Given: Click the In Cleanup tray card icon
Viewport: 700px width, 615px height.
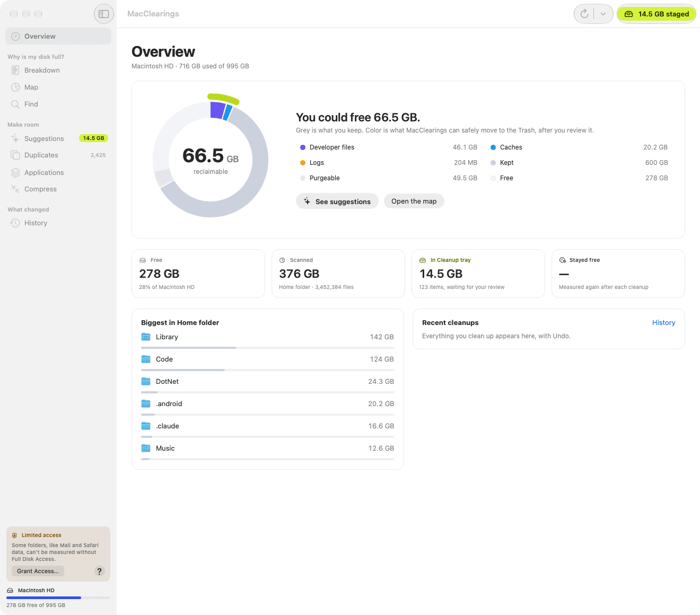Looking at the screenshot, I should click(423, 260).
